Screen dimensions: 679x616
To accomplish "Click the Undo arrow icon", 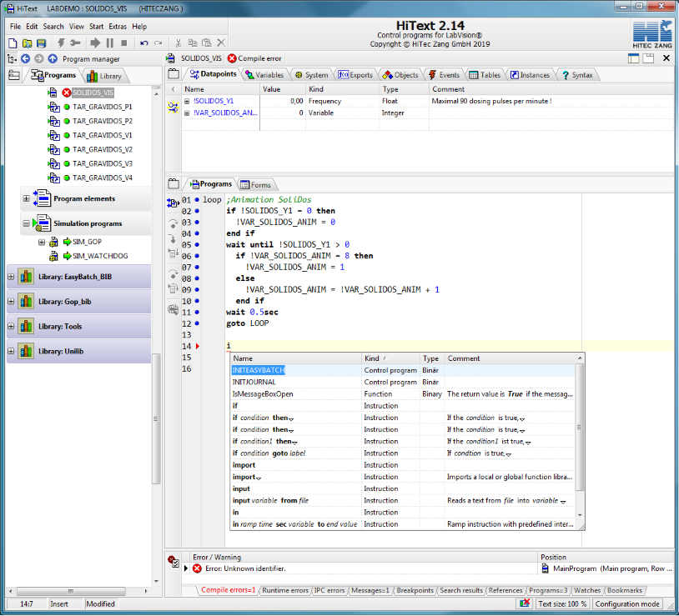I will point(144,43).
